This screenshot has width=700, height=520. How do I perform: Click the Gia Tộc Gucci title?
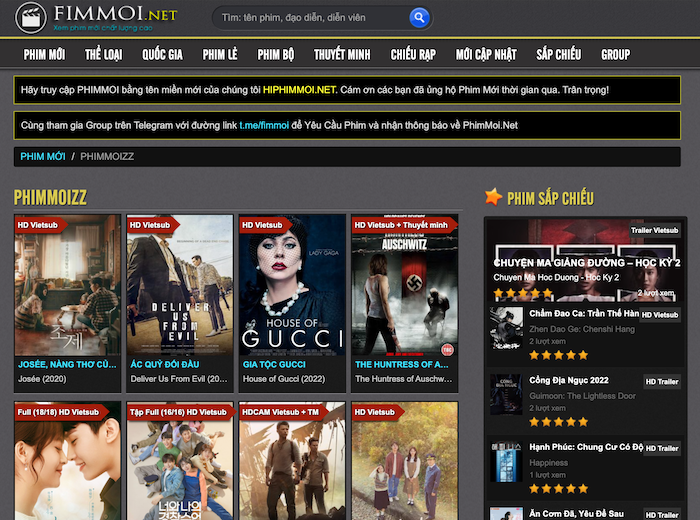point(274,364)
